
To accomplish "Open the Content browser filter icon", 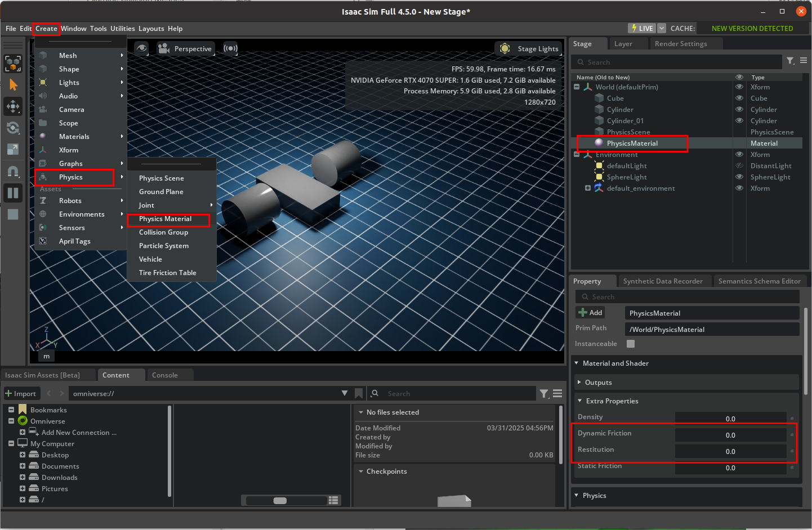I will point(544,394).
